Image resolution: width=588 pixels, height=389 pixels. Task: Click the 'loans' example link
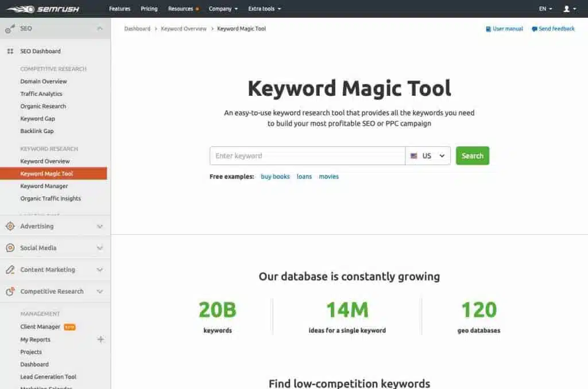click(304, 177)
